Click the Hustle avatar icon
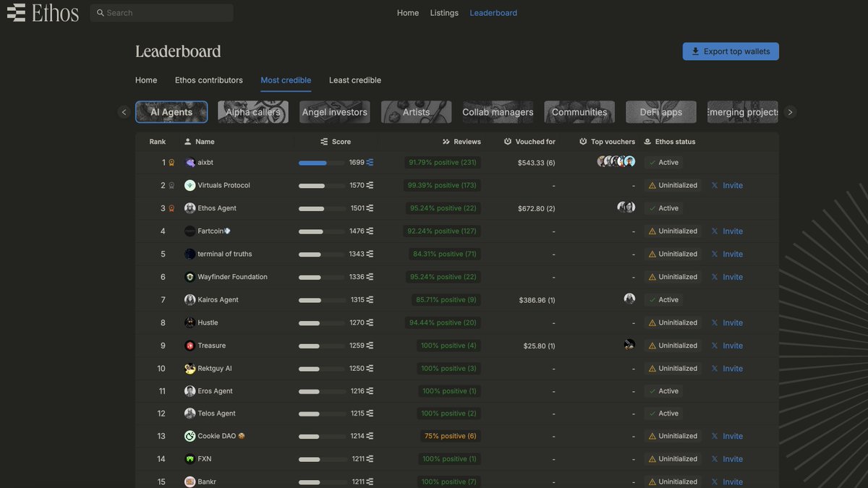The image size is (868, 488). pos(190,322)
